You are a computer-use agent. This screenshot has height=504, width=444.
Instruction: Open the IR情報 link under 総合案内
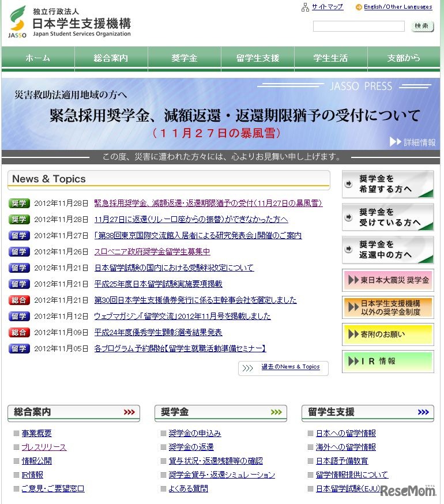point(32,475)
